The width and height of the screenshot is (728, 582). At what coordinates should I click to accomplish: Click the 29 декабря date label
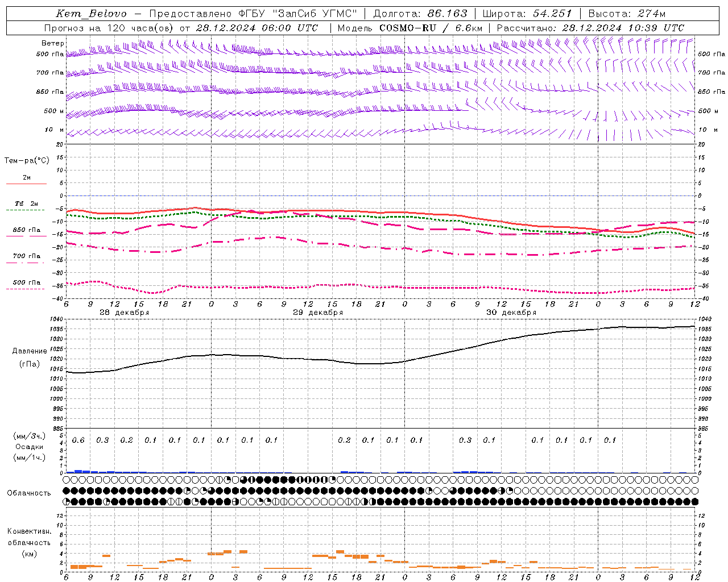318,313
